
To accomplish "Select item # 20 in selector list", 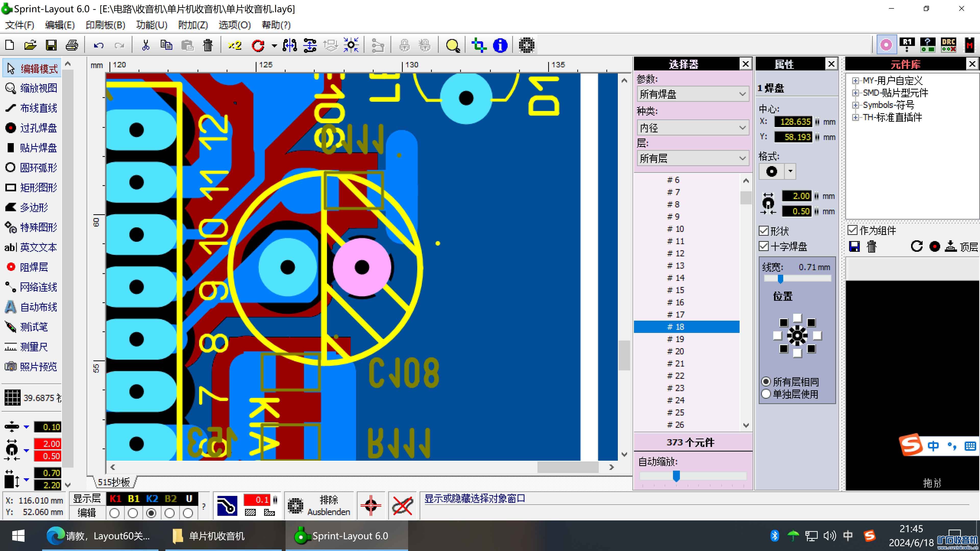I will point(676,351).
